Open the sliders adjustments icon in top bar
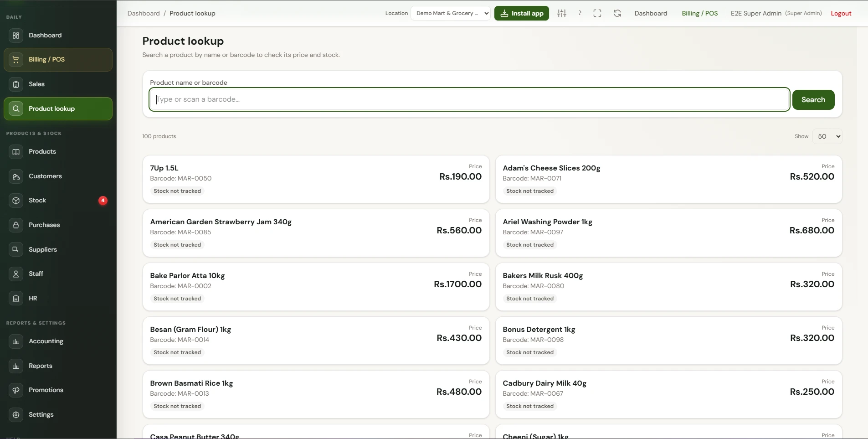Viewport: 868px width, 439px height. [x=562, y=13]
